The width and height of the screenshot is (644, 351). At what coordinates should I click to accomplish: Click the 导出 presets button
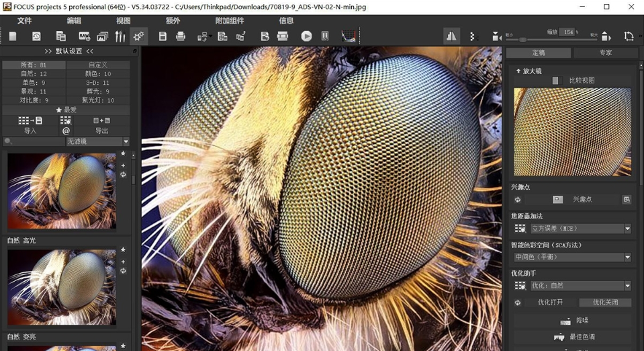tap(102, 131)
